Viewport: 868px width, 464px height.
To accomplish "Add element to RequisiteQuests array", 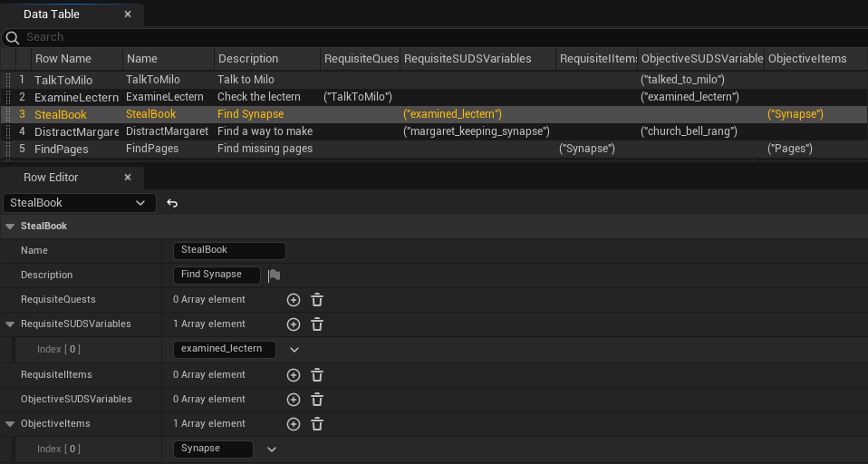I will point(294,300).
